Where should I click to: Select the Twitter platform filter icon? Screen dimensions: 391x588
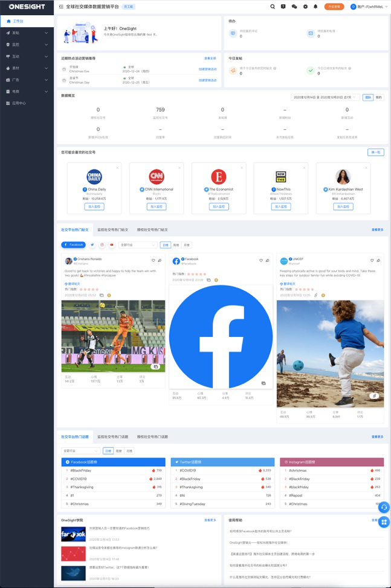(92, 245)
